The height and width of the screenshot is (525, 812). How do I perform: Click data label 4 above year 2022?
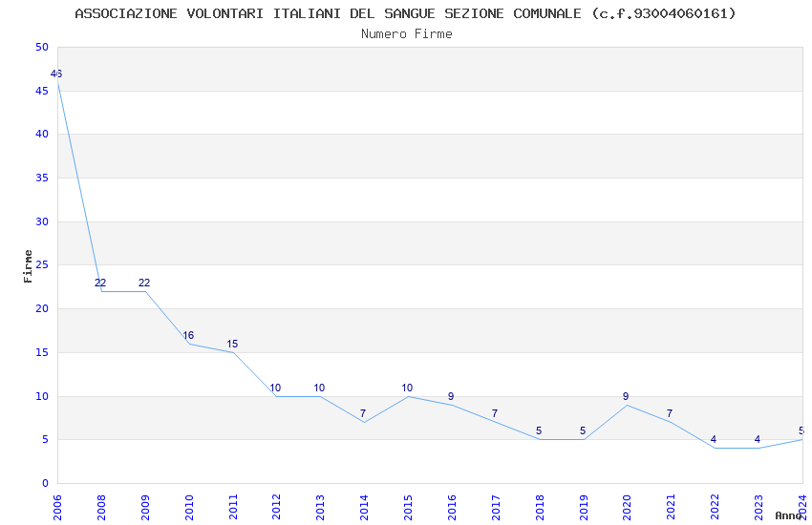pos(714,440)
